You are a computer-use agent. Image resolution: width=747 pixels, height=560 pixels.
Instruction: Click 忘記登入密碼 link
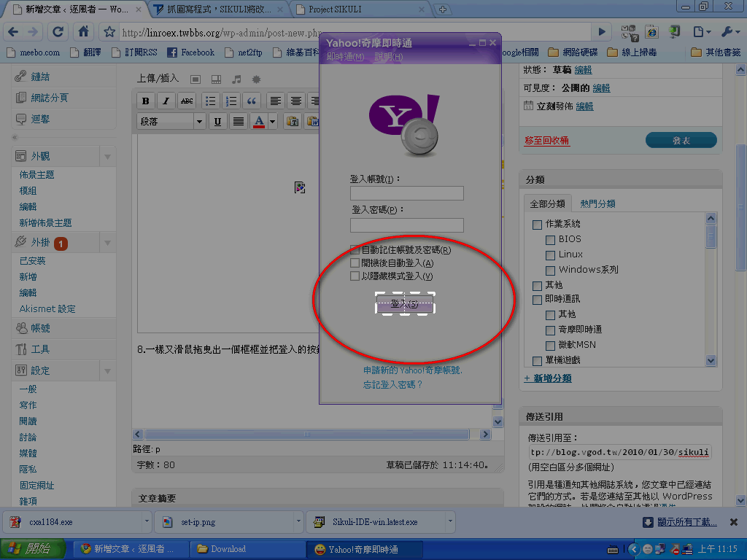[x=392, y=385]
